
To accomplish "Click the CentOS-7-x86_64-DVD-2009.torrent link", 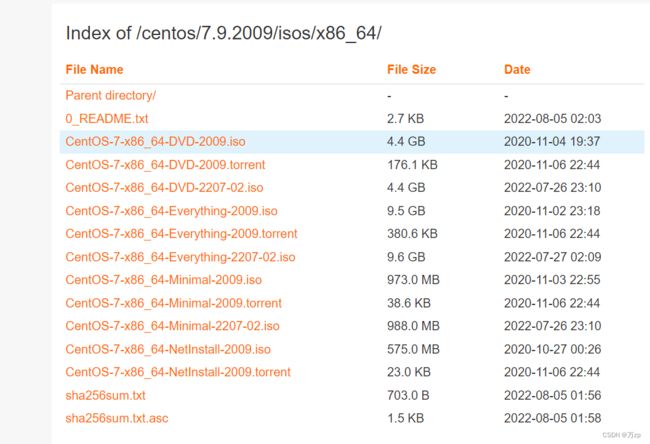I will pos(165,165).
